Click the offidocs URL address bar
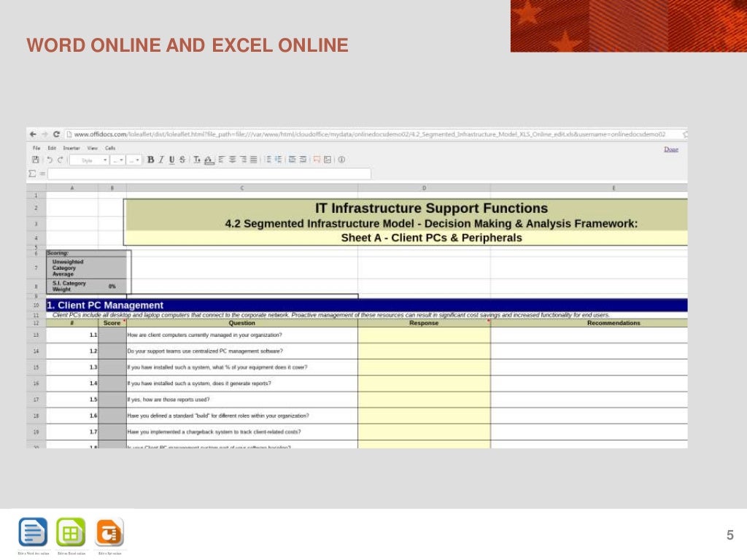Viewport: 747px width, 560px height. point(373,134)
